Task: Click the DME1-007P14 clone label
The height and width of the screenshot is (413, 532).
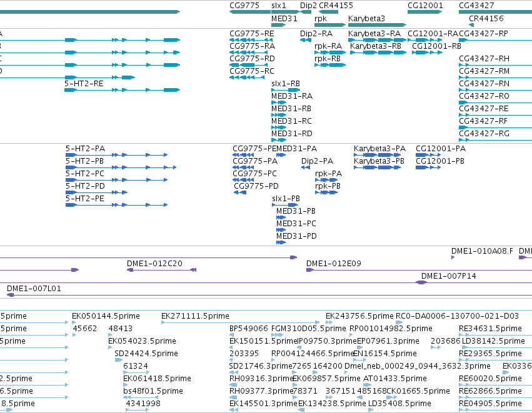Action: (x=448, y=276)
